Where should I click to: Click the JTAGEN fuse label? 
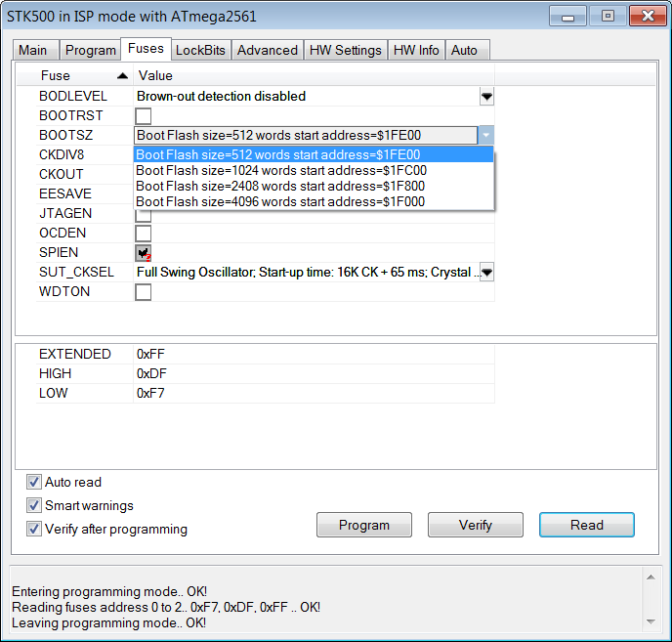click(65, 214)
